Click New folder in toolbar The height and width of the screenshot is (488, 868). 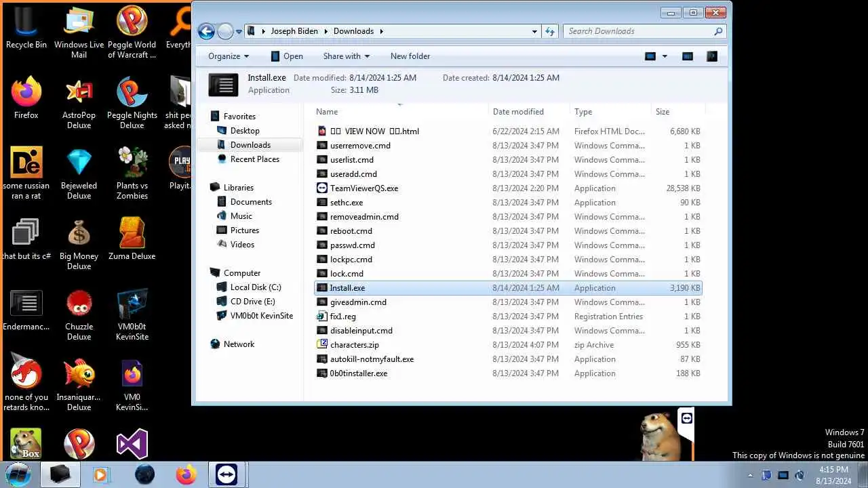coord(410,56)
